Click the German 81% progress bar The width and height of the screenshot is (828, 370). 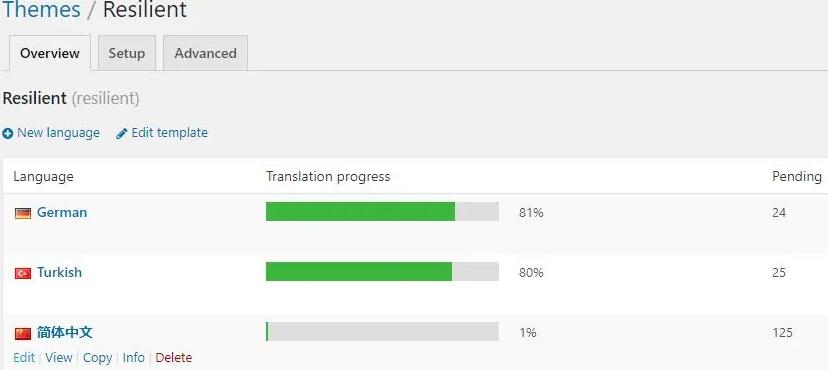click(x=382, y=212)
